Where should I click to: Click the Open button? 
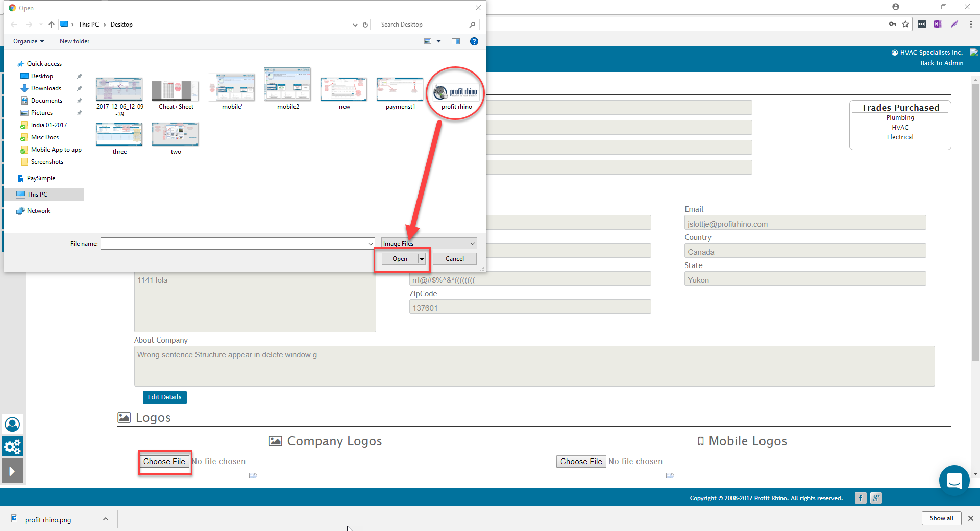[x=400, y=259]
